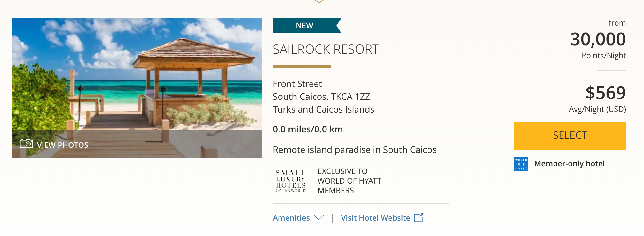Click the VIEW PHOTOS label
This screenshot has width=644, height=236.
pyautogui.click(x=62, y=145)
